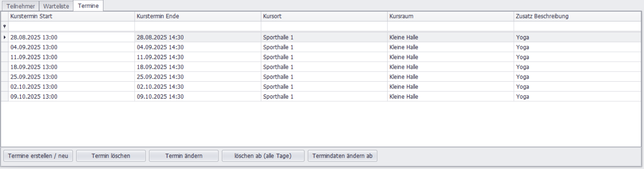This screenshot has width=644, height=169.
Task: Click the Kurstermin Ende column header
Action: pyautogui.click(x=198, y=16)
